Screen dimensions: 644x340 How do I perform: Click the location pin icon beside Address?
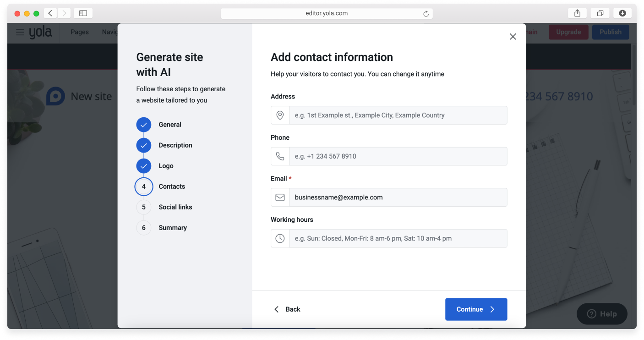pos(280,115)
